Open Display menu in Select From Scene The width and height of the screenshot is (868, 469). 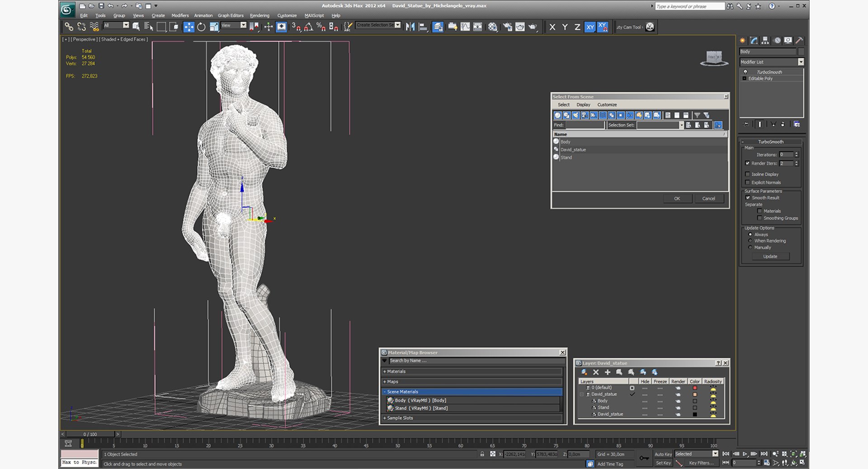(583, 104)
